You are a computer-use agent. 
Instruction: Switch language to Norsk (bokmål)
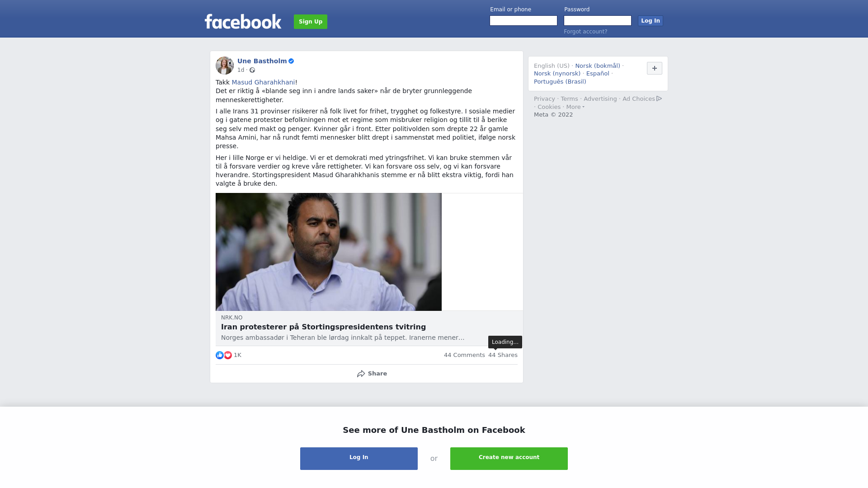click(x=598, y=66)
